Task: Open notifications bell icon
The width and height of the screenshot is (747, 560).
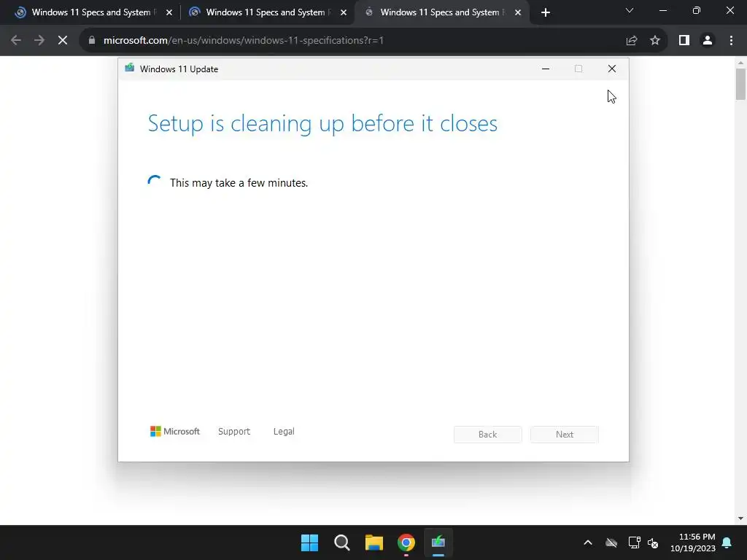Action: 727,542
